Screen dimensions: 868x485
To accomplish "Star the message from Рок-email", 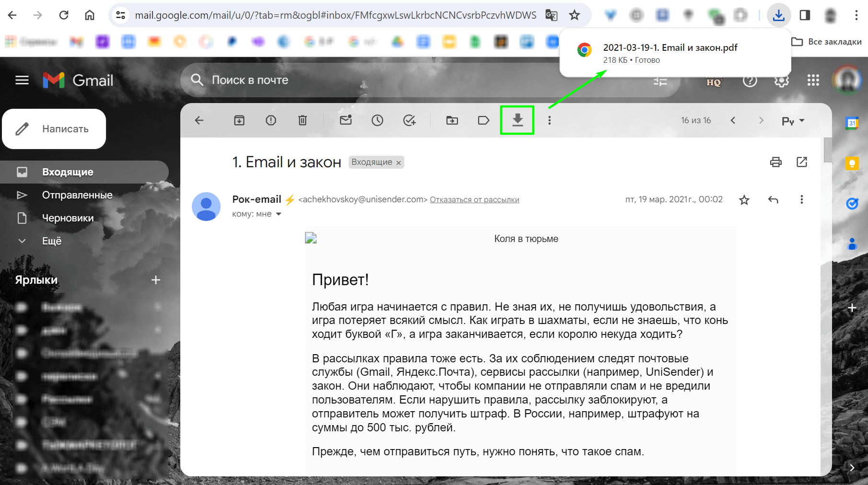I will (744, 200).
